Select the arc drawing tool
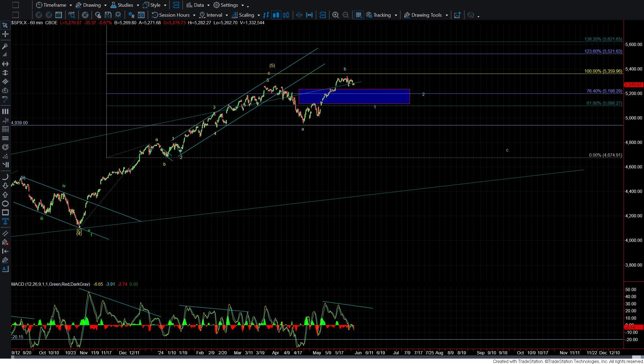This screenshot has width=644, height=364. 5,177
